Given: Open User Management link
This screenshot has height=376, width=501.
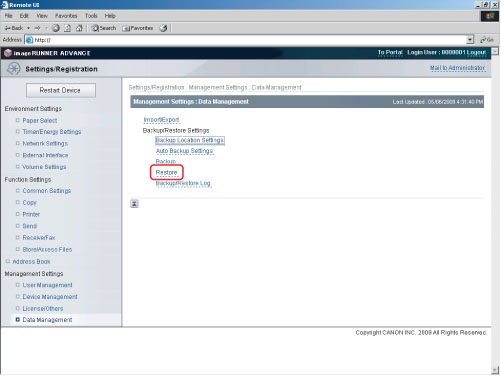Looking at the screenshot, I should (47, 285).
